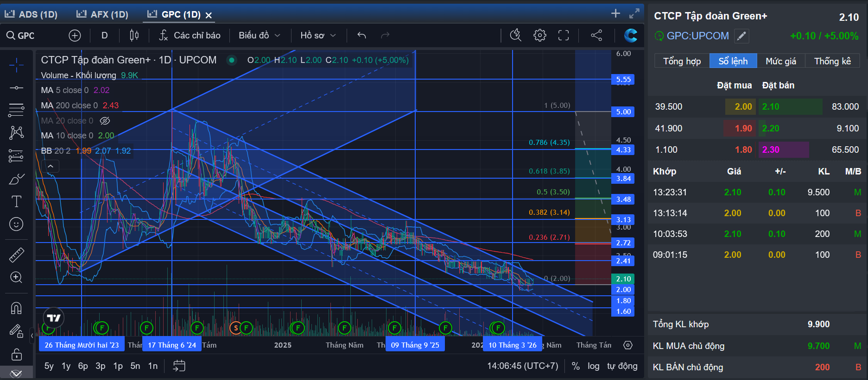
Task: Select the 1n time range
Action: coord(153,366)
